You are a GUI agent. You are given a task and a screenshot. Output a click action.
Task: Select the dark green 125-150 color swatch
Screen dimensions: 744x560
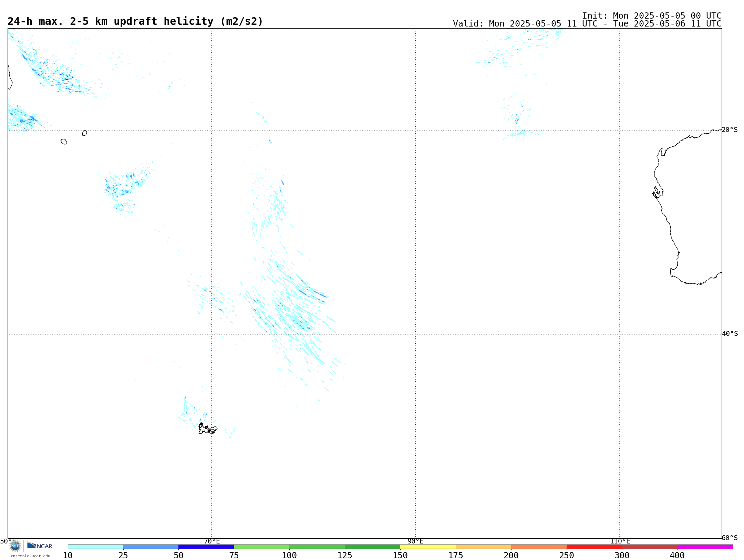tap(373, 547)
